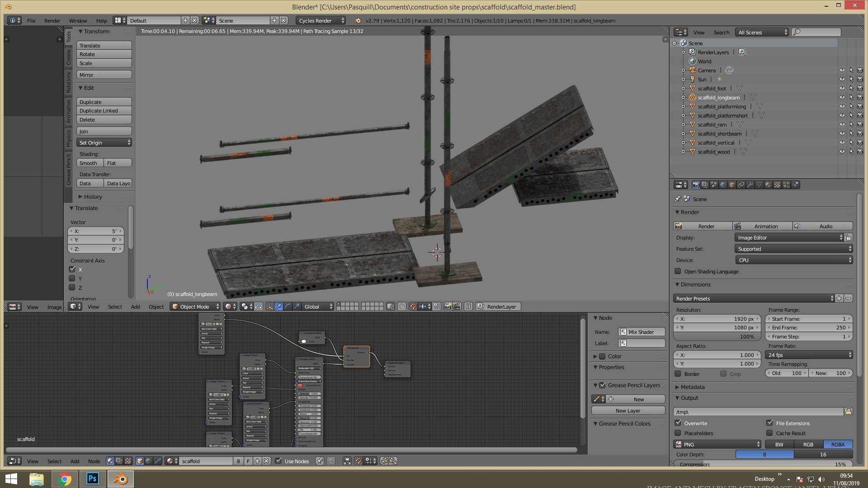Open the Window menu
The image size is (868, 488).
pos(78,20)
